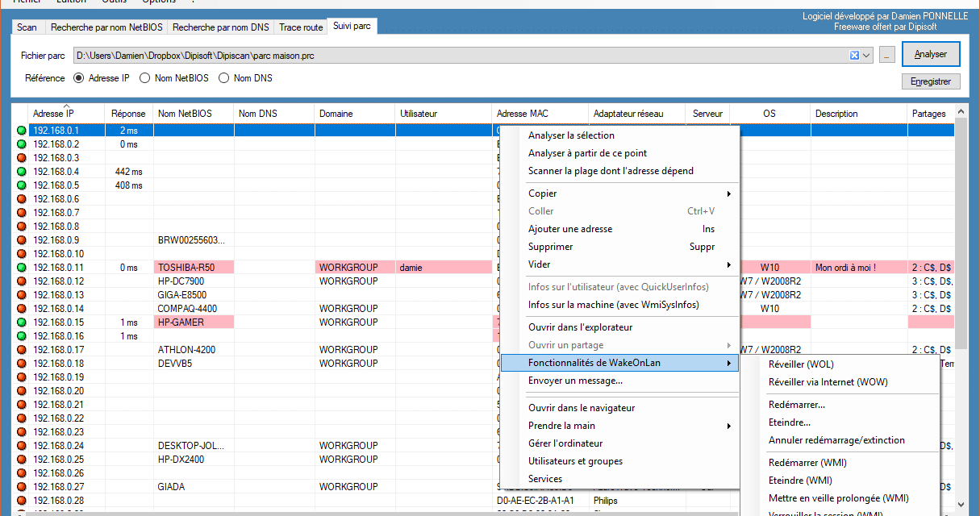Click red status icon for 192.168.0.3
The height and width of the screenshot is (516, 980).
pyautogui.click(x=20, y=157)
